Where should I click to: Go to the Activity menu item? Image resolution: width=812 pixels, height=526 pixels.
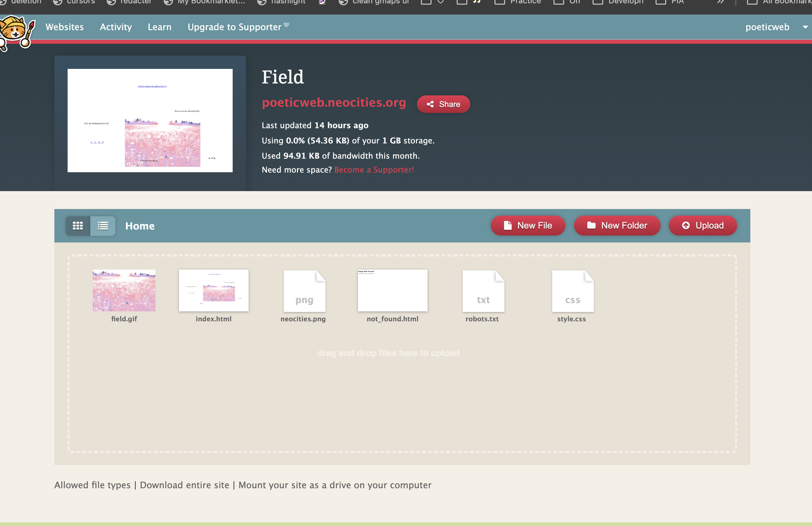click(116, 27)
